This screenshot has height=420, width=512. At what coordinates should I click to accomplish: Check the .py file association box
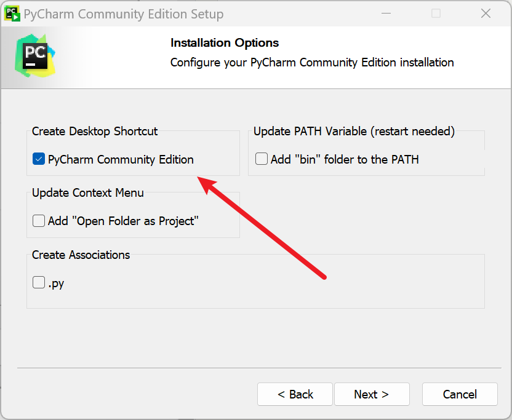(39, 283)
